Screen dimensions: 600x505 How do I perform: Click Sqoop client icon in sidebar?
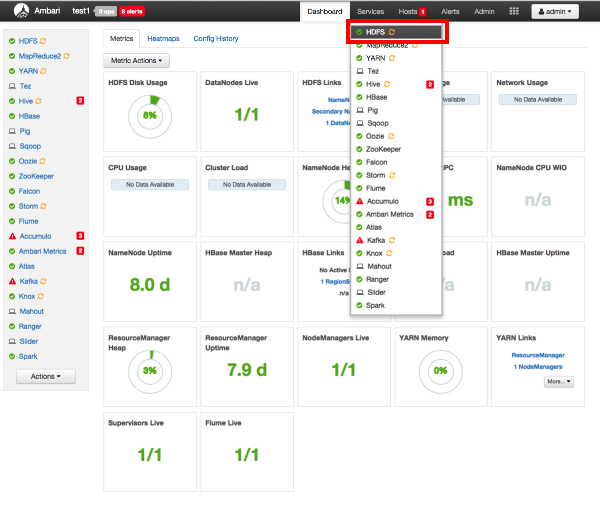(x=12, y=146)
